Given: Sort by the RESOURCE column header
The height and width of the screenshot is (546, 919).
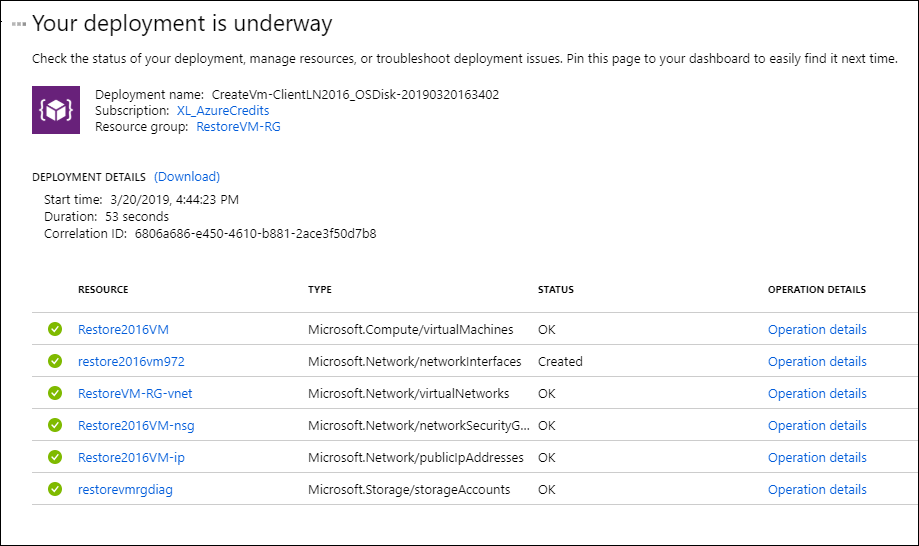Looking at the screenshot, I should 103,289.
